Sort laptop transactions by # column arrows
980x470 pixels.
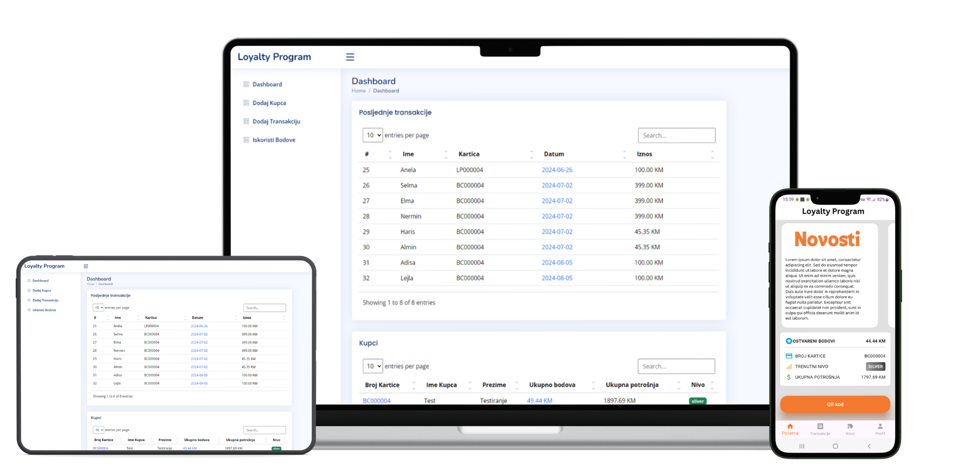pyautogui.click(x=390, y=154)
